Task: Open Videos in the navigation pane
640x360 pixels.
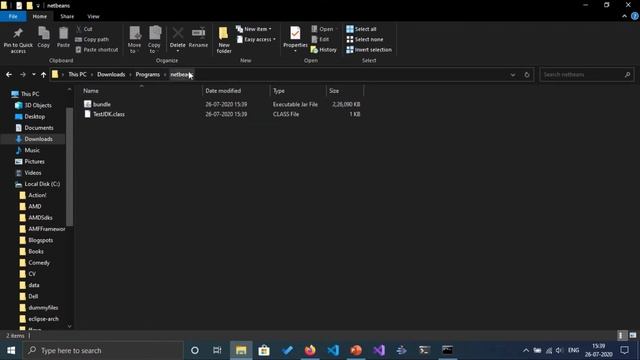Action: pyautogui.click(x=33, y=173)
